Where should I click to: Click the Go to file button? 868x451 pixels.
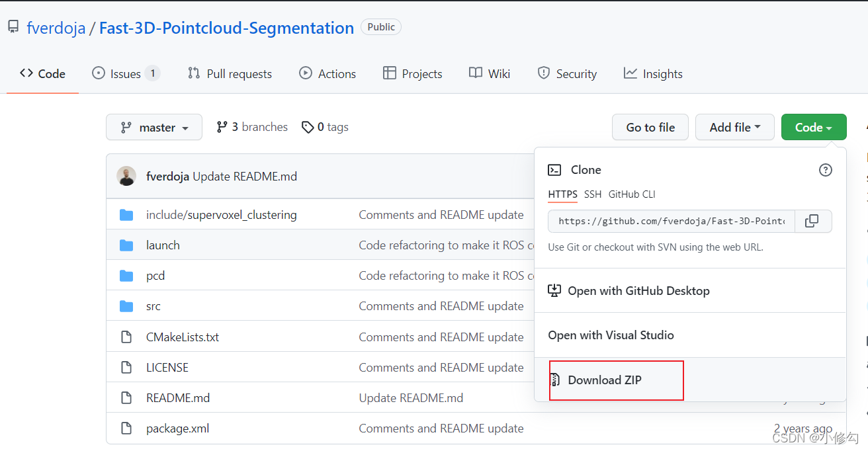point(650,128)
